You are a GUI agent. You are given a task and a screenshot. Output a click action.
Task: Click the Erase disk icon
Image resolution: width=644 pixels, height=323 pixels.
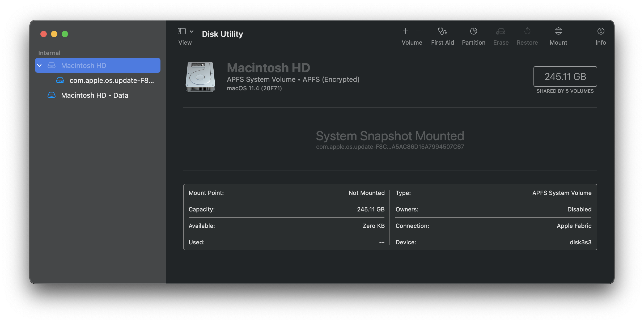(x=501, y=31)
